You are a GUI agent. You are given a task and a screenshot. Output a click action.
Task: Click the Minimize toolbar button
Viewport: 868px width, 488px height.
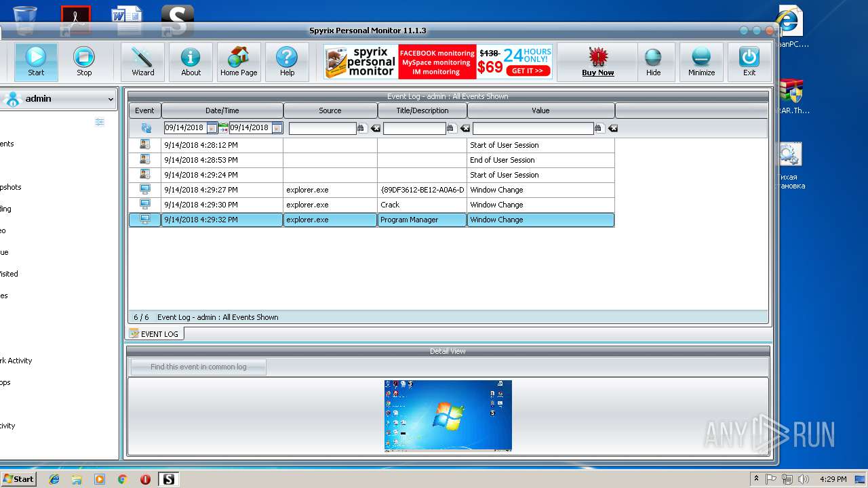(x=701, y=62)
